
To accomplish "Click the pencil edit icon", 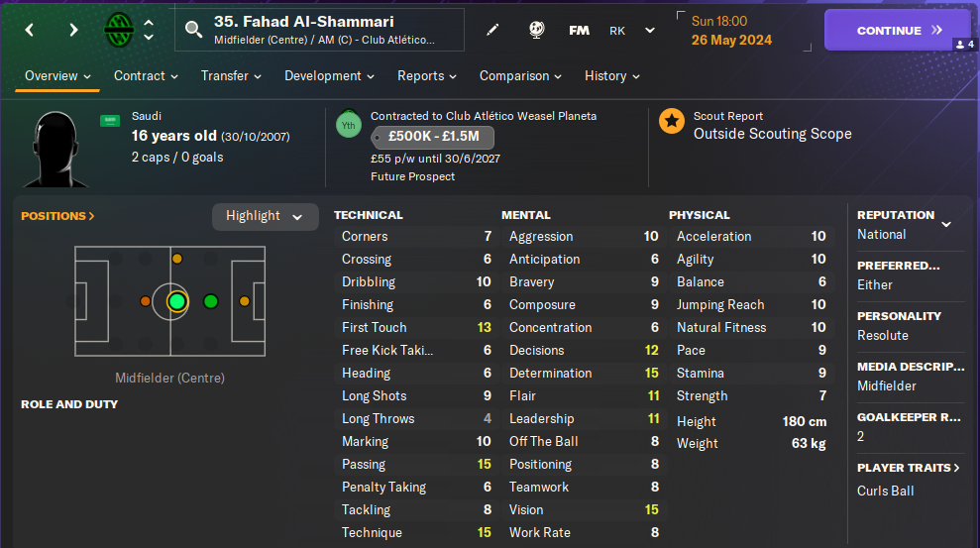I will pyautogui.click(x=492, y=30).
